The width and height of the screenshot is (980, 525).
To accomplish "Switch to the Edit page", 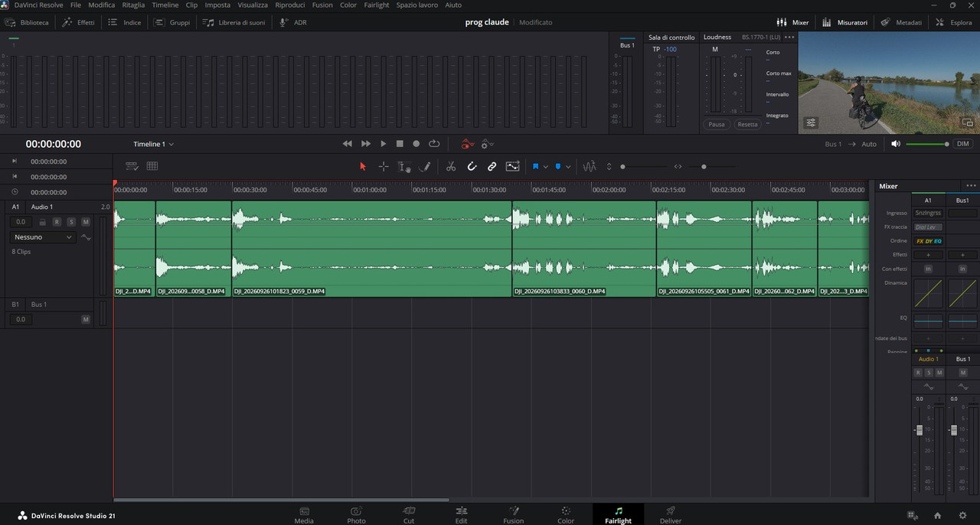I will [x=461, y=515].
